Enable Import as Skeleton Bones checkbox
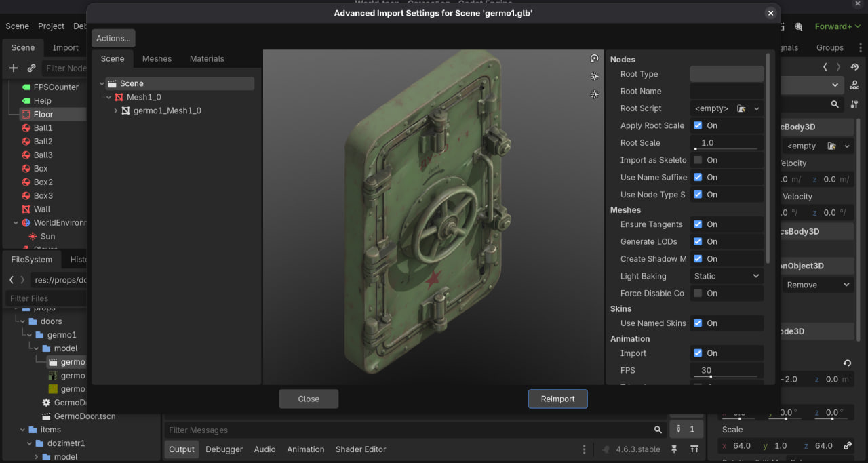Screen dimensions: 868x463 pyautogui.click(x=698, y=160)
